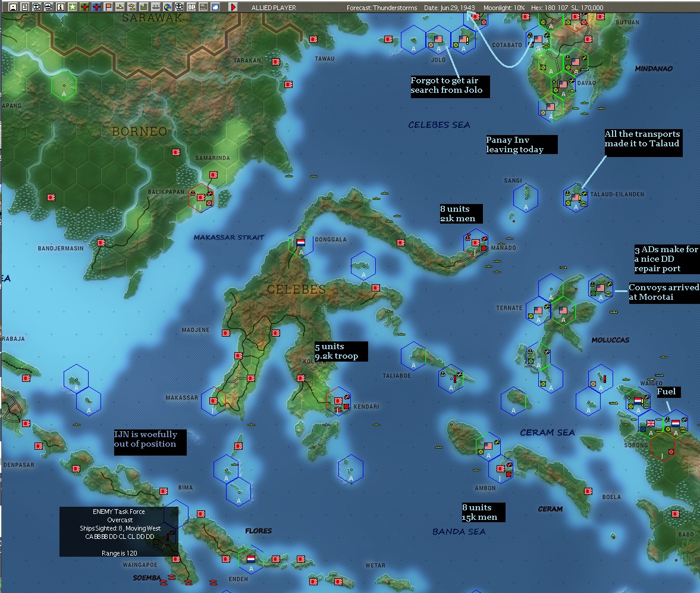Click the white star on green icon
The image size is (700, 593).
pos(72,7)
